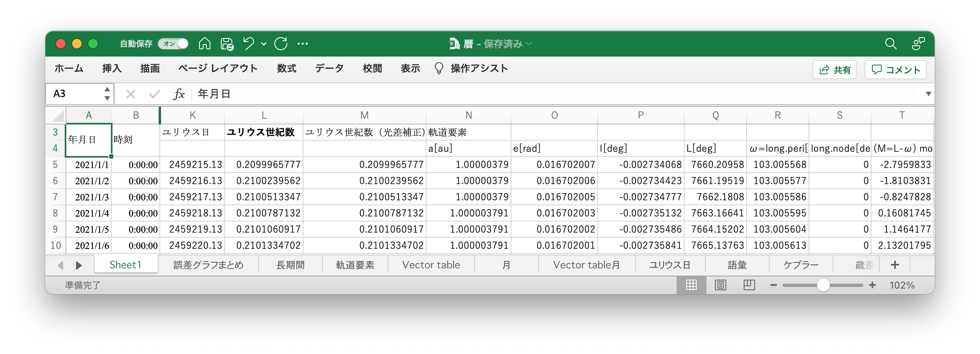Click the share-people icon in title bar

[918, 44]
